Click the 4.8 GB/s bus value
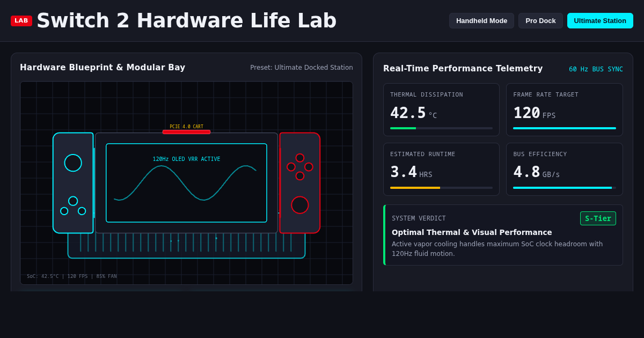644x338 pixels. click(536, 173)
